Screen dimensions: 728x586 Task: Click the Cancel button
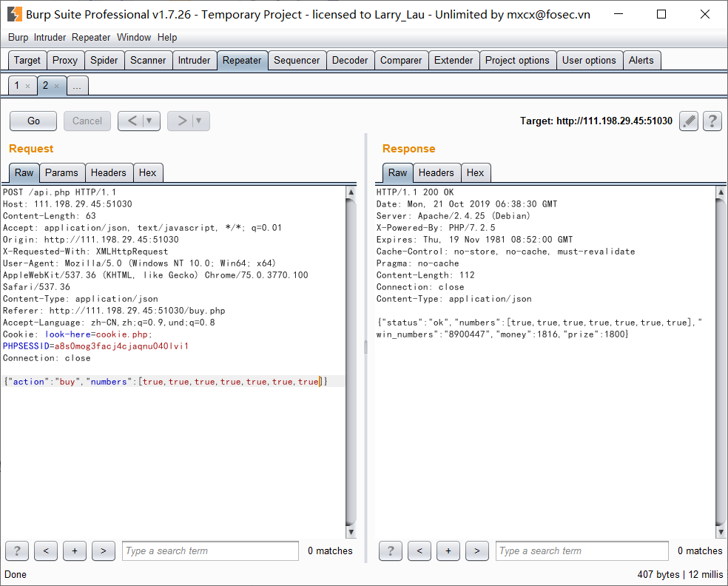tap(87, 121)
